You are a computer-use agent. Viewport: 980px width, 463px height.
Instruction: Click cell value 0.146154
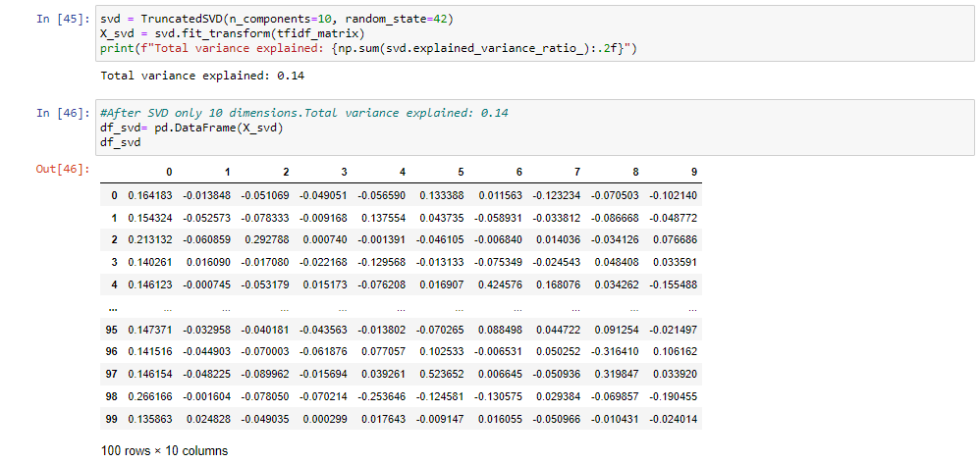(150, 375)
